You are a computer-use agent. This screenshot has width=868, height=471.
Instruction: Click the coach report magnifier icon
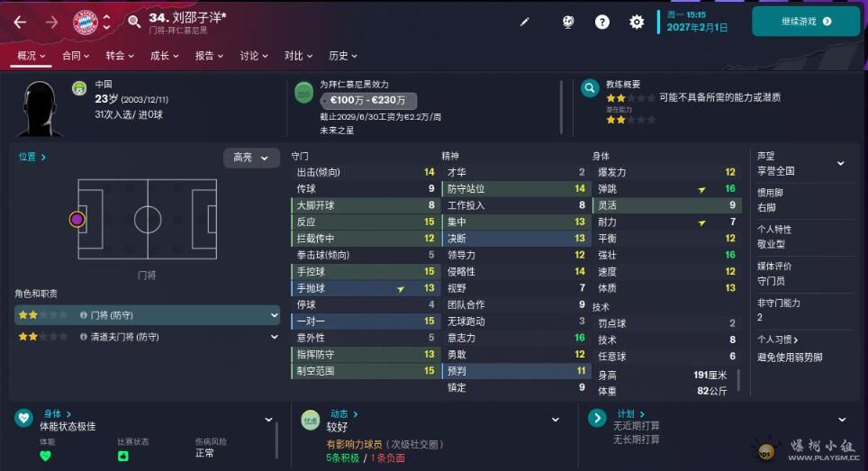tap(590, 88)
